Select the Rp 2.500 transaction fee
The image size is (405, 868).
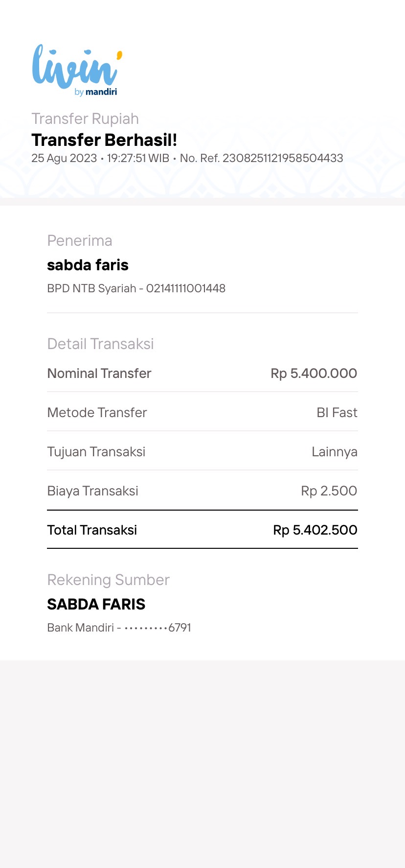click(x=329, y=491)
